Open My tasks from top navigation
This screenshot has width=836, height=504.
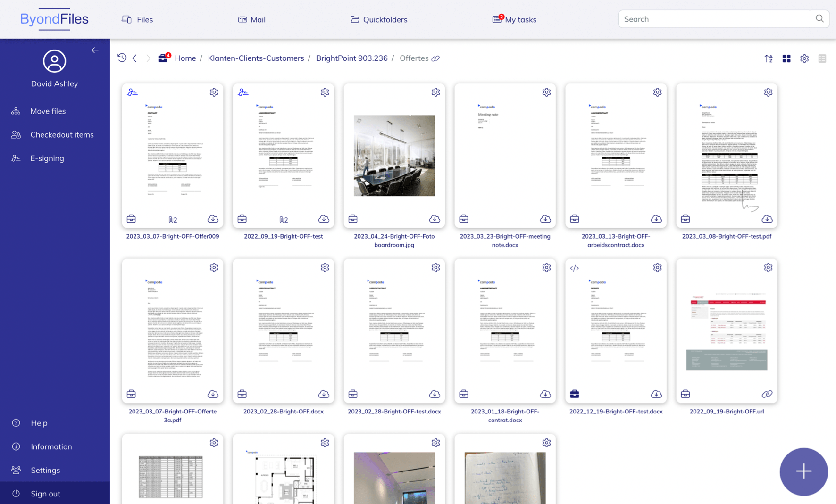click(x=514, y=19)
